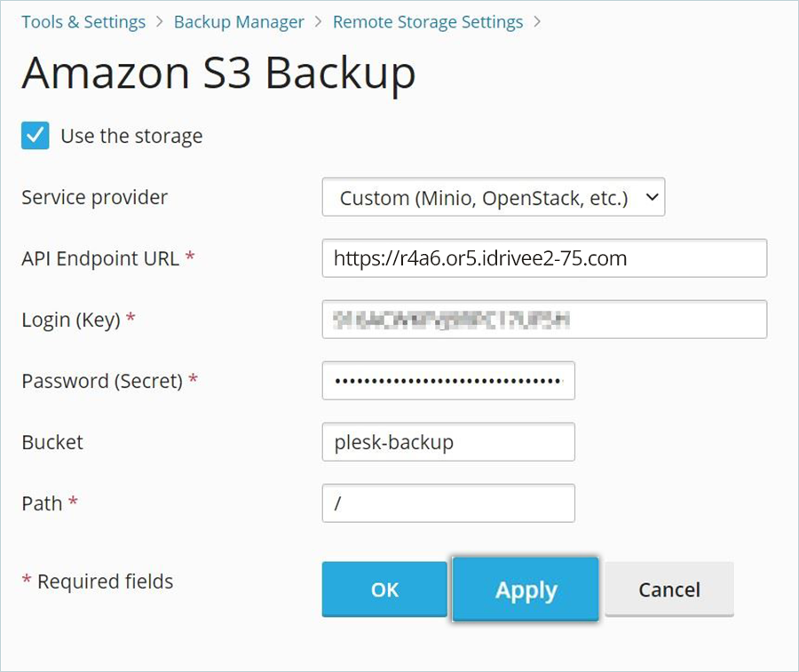The image size is (799, 672).
Task: Focus the Path input box
Action: click(448, 503)
